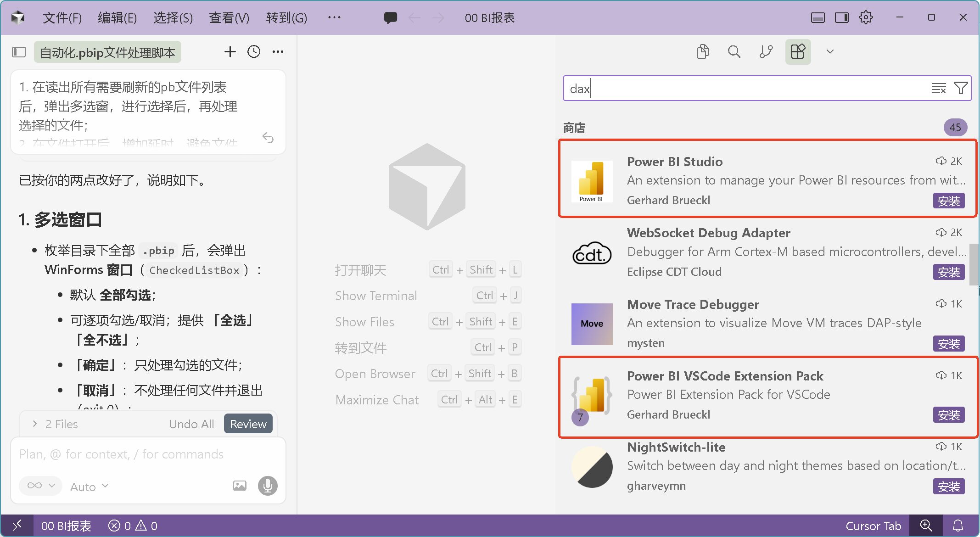Viewport: 980px width, 537px height.
Task: Open the Search sidebar icon
Action: 734,51
